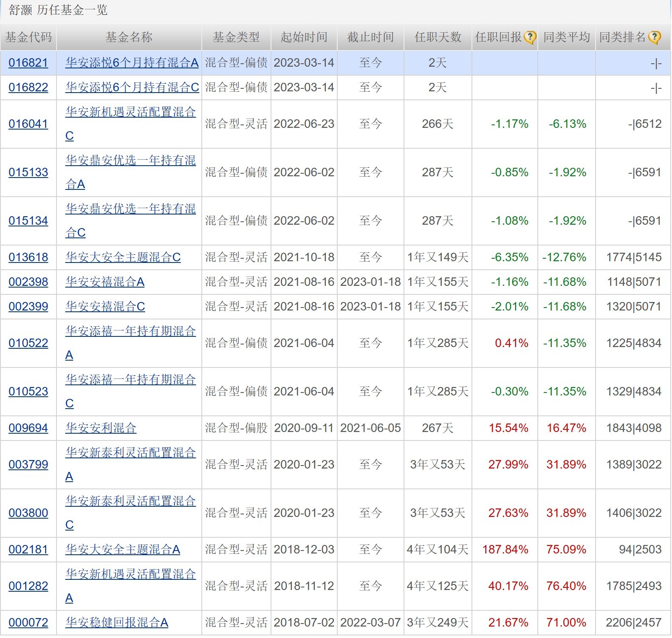Select the 2020-09-11 start date cell
This screenshot has height=638, width=672.
click(x=304, y=428)
